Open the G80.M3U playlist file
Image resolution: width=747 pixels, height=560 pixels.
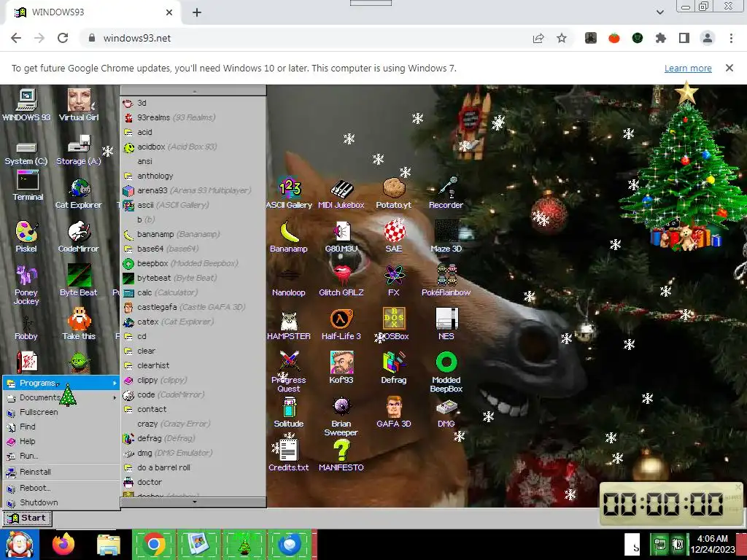pyautogui.click(x=341, y=237)
